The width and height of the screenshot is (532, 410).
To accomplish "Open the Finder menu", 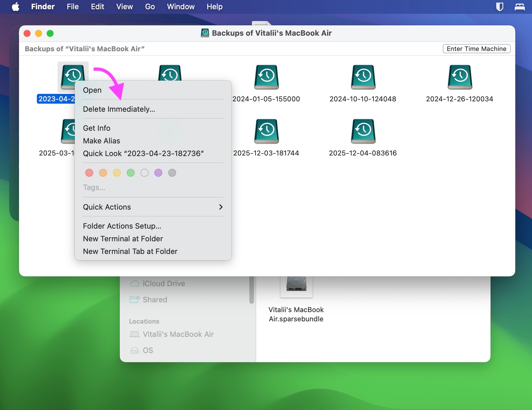I will (x=43, y=7).
